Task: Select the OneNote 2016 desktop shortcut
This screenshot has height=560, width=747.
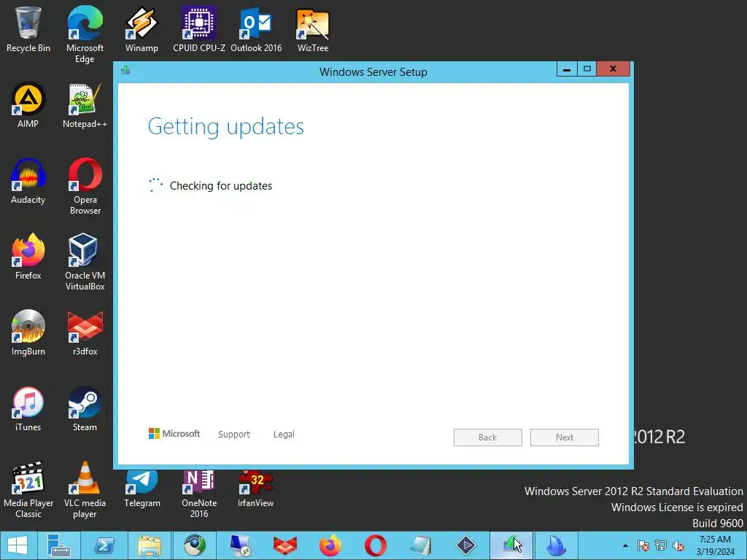Action: (198, 494)
